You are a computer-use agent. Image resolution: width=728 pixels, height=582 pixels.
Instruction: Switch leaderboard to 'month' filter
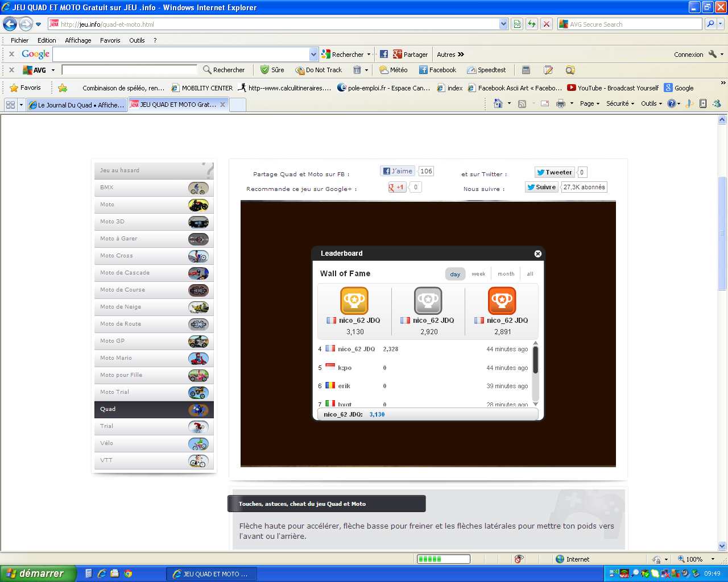(x=506, y=274)
